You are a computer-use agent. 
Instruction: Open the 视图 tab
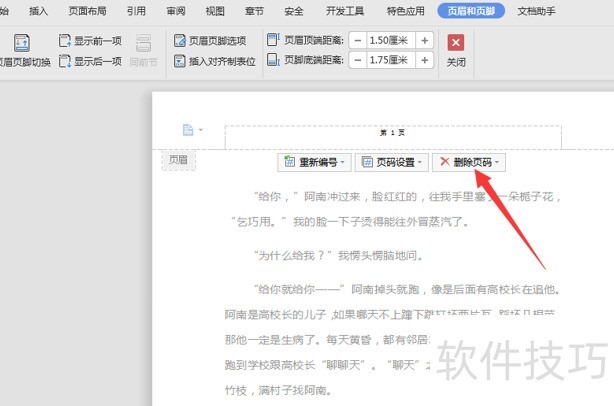tap(215, 11)
